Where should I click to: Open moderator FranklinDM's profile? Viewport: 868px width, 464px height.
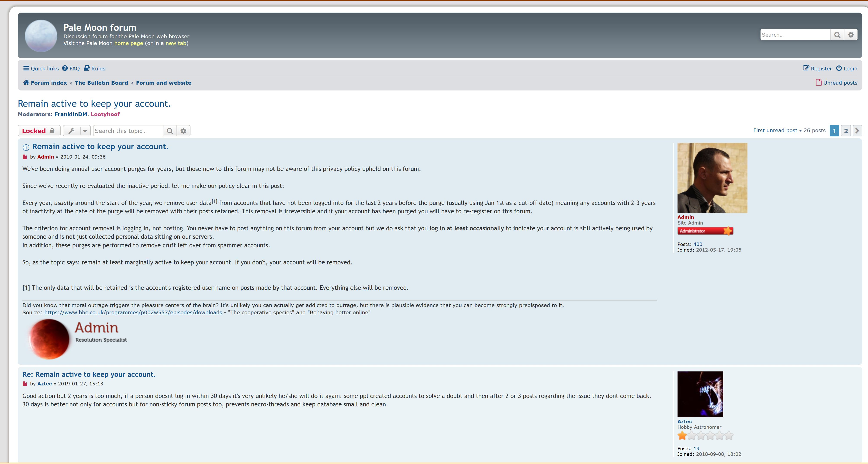pyautogui.click(x=71, y=114)
